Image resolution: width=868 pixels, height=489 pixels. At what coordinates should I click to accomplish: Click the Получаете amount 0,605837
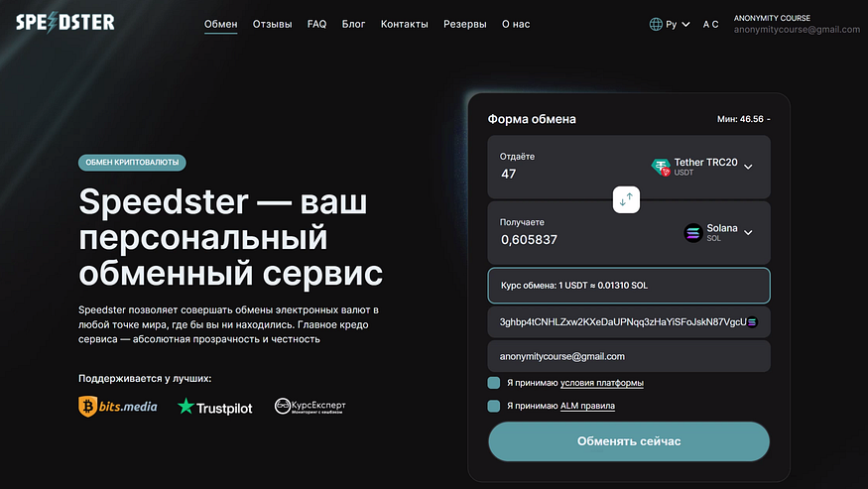(529, 240)
